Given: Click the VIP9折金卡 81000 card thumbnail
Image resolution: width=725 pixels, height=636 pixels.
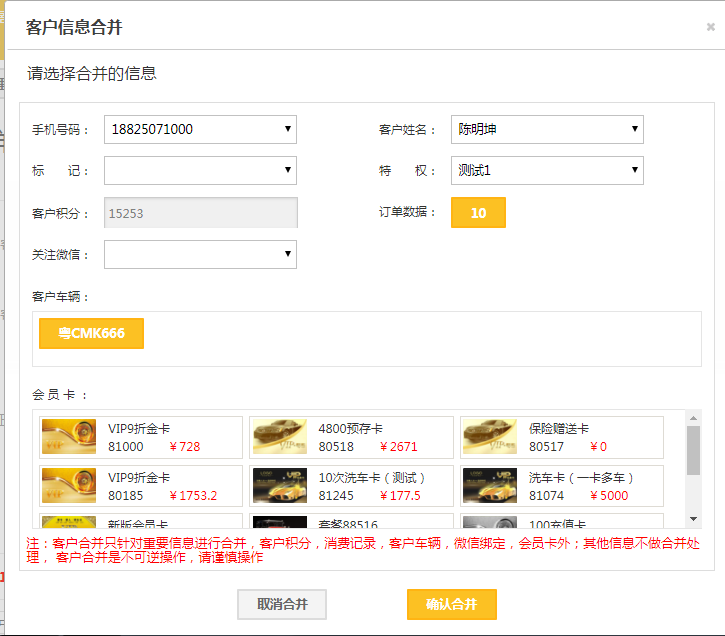Looking at the screenshot, I should (x=69, y=437).
